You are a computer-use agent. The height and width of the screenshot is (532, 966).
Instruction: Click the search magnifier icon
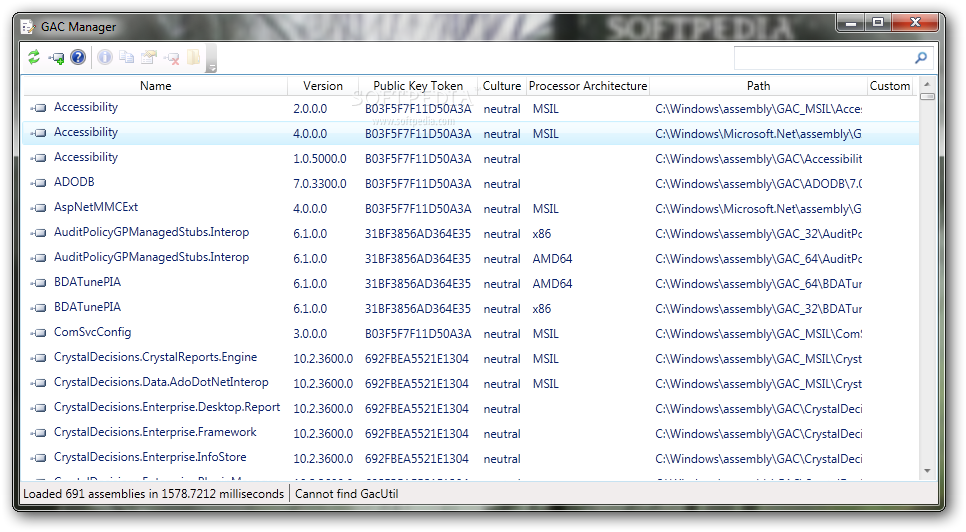920,58
